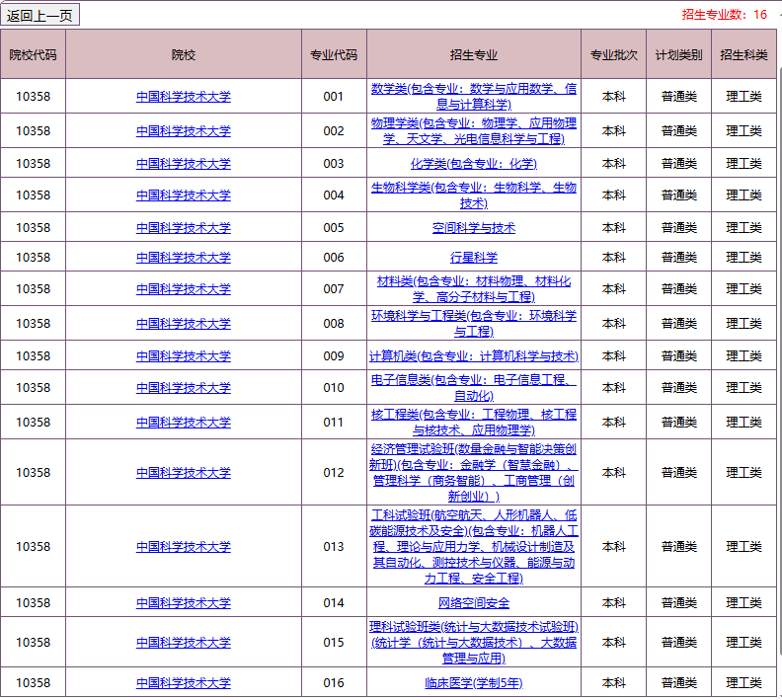Open the 计算机类 major link

(473, 355)
